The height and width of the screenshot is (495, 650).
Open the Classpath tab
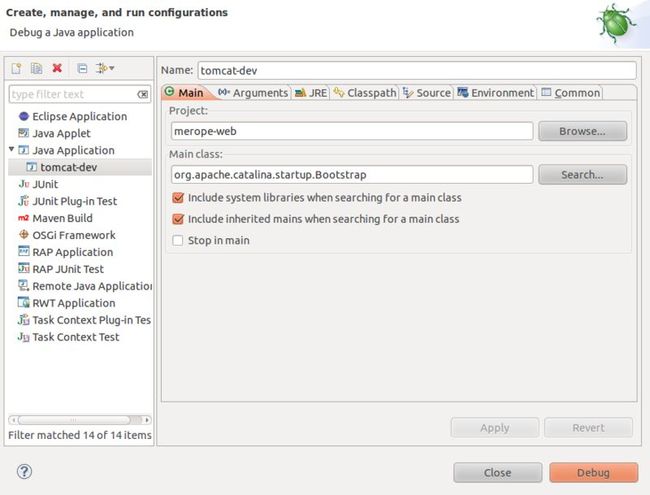(x=365, y=93)
